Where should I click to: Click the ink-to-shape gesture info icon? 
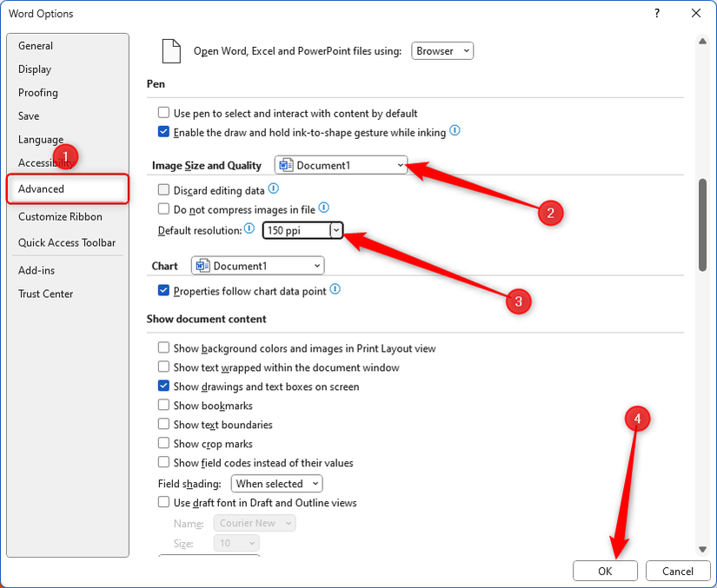click(x=455, y=131)
